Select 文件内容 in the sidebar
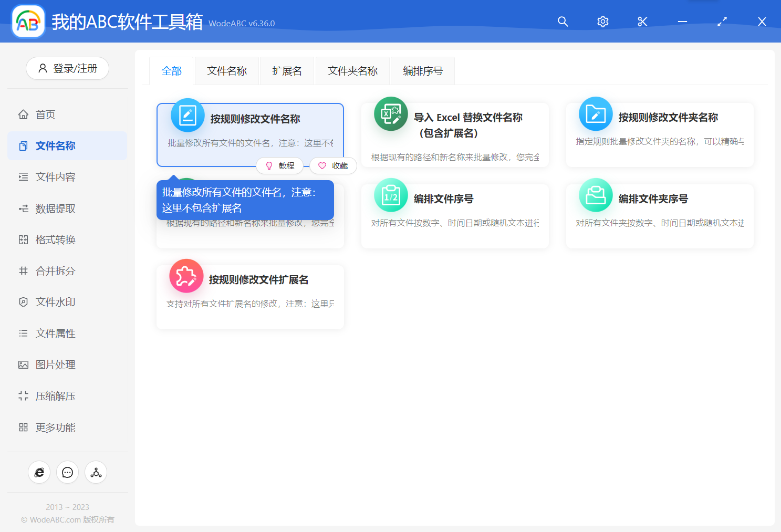The image size is (781, 532). coord(56,177)
